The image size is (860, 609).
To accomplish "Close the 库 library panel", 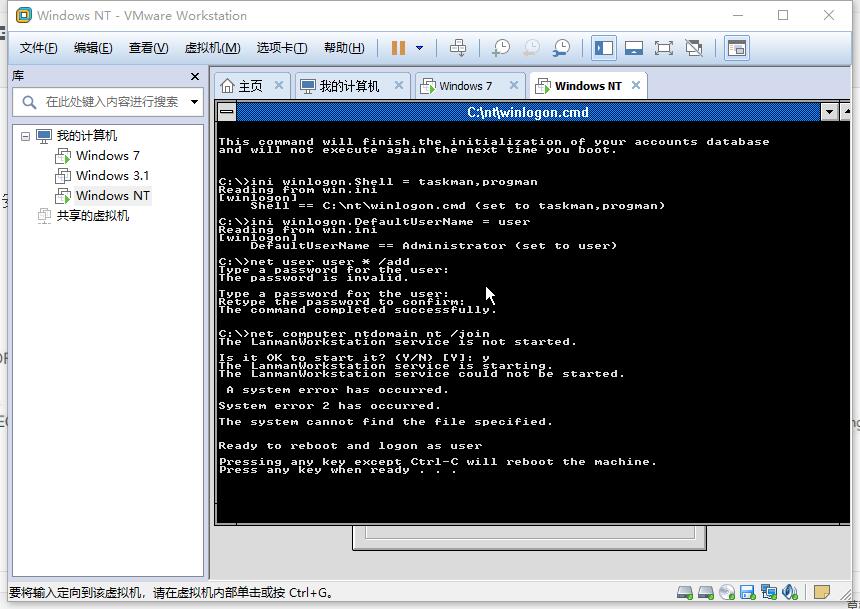I will (195, 76).
